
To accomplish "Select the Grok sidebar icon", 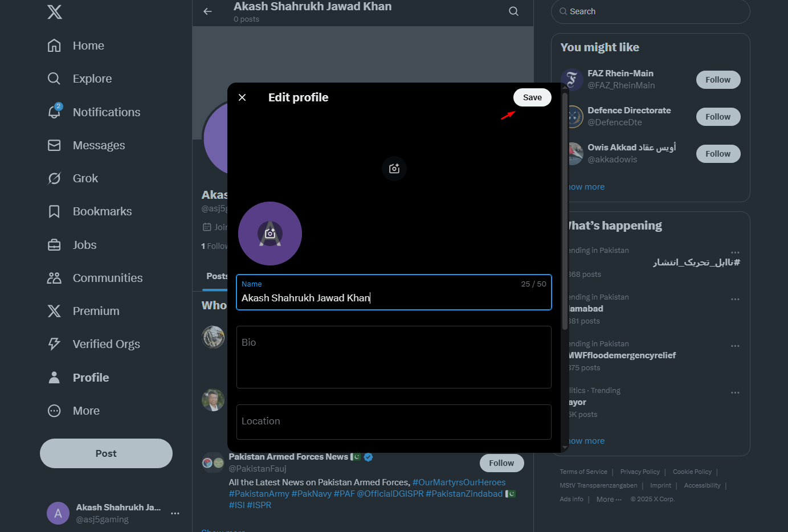I will pos(54,178).
